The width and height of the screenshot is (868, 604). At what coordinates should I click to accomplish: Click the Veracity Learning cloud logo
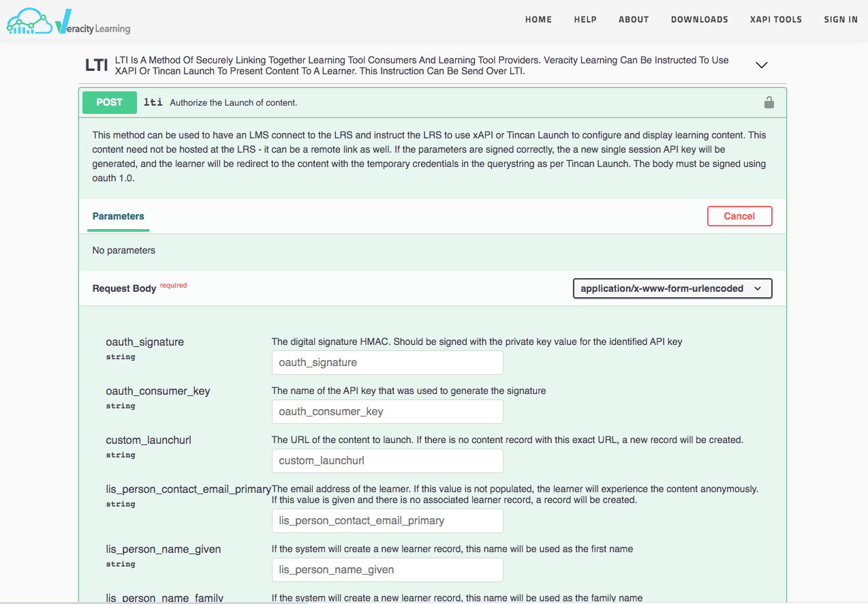(x=68, y=22)
